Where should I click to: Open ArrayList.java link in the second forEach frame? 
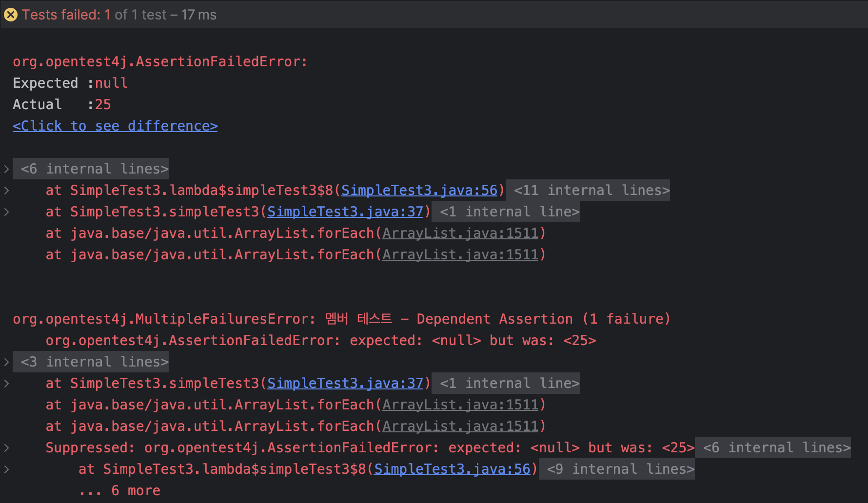(x=460, y=254)
